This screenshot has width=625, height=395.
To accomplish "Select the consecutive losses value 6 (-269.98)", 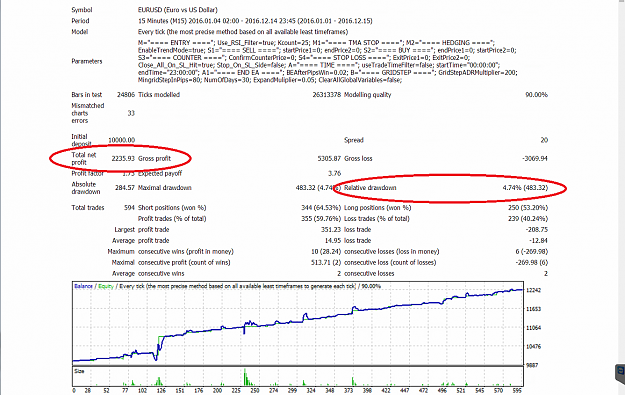I will pos(531,252).
